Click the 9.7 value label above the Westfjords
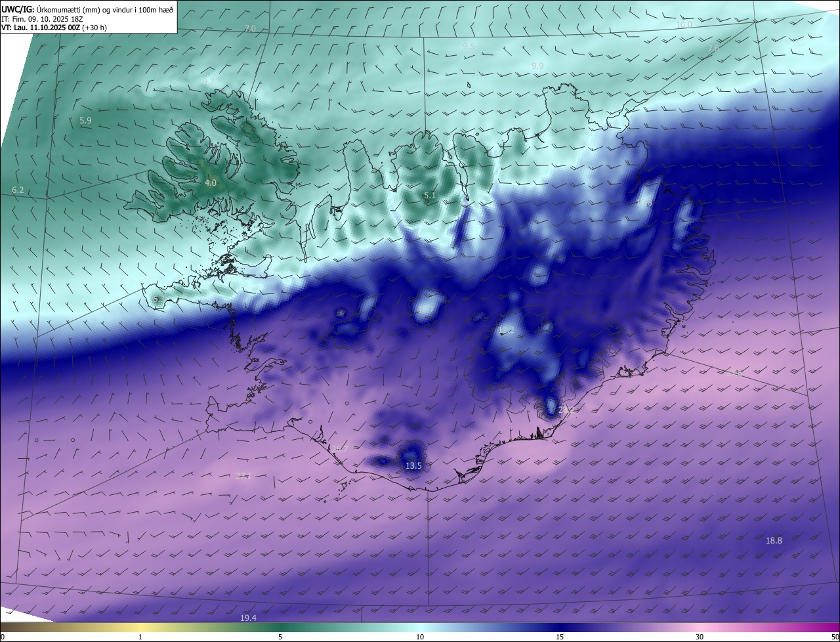 coord(209,81)
